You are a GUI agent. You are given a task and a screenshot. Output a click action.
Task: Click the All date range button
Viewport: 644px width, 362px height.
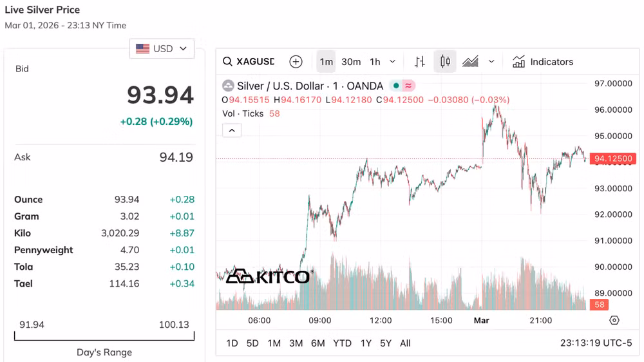coord(405,343)
